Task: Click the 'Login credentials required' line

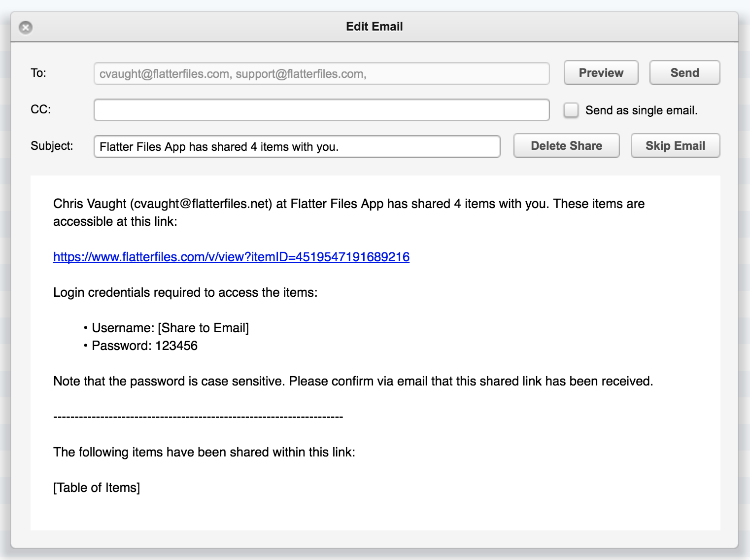Action: (185, 292)
